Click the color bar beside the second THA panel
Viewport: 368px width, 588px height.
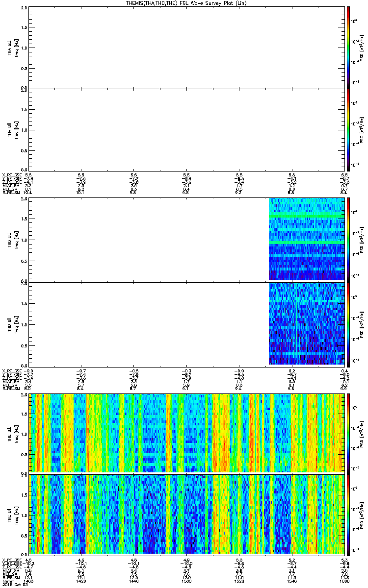[x=348, y=129]
